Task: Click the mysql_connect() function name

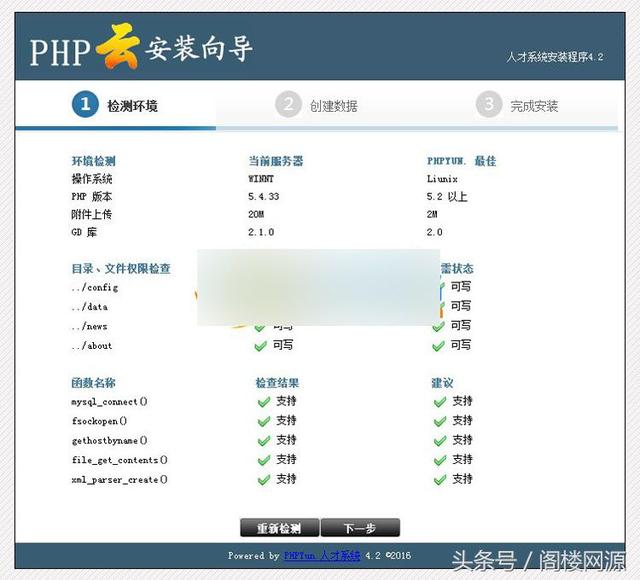Action: pos(109,402)
